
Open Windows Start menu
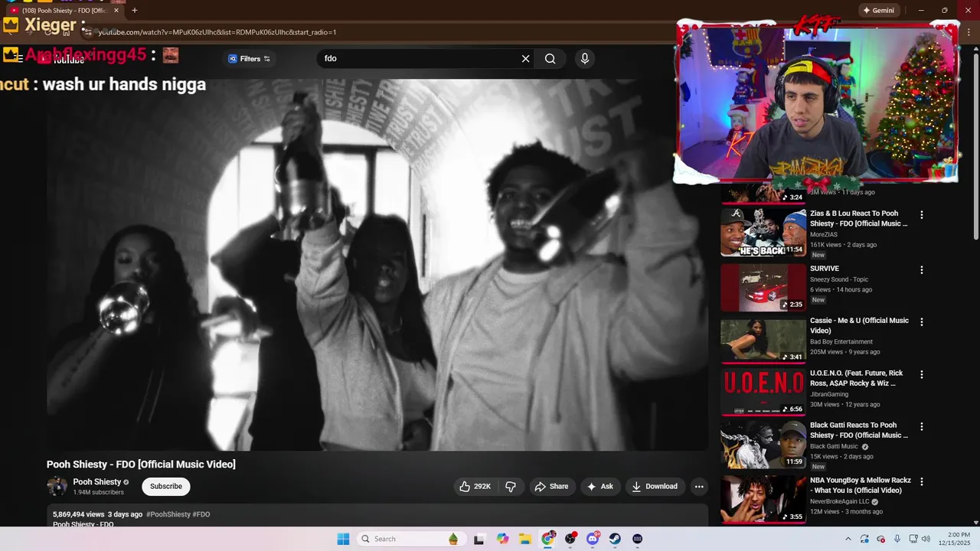pyautogui.click(x=343, y=539)
